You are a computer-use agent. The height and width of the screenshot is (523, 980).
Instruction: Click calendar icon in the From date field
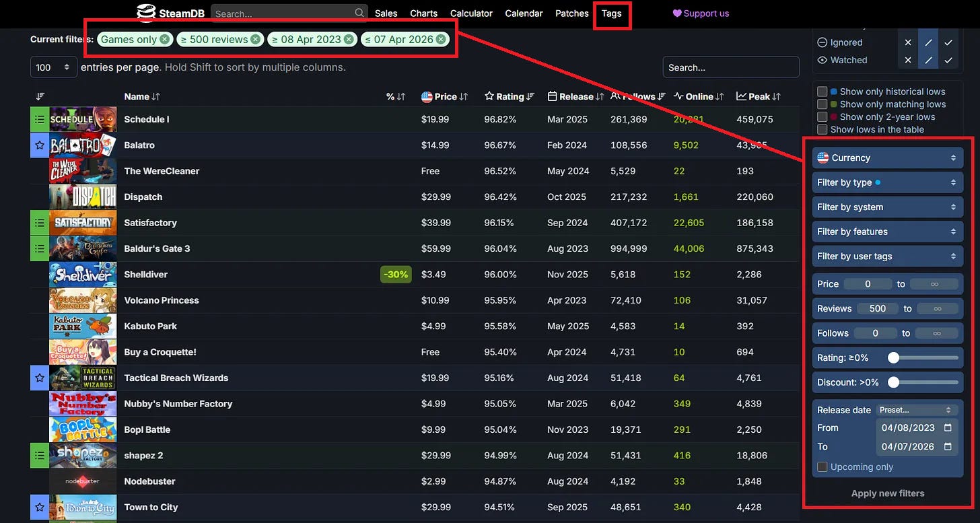(x=948, y=427)
